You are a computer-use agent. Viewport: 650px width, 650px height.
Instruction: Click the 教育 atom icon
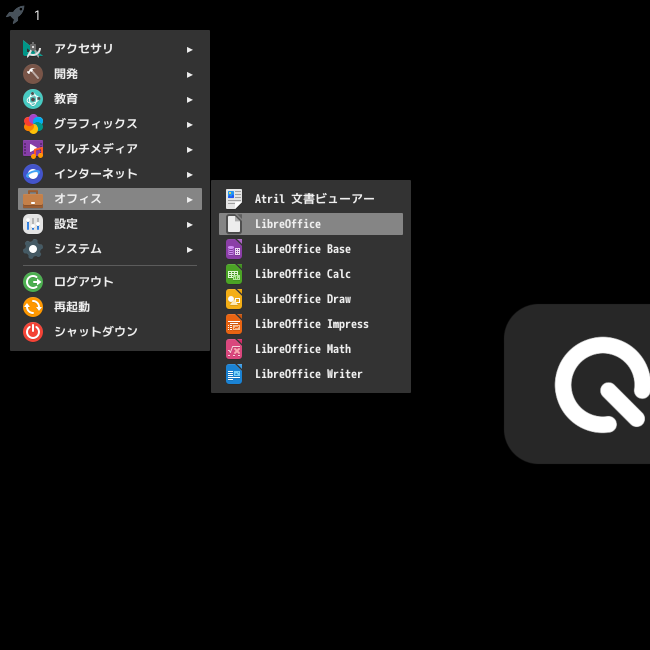33,99
